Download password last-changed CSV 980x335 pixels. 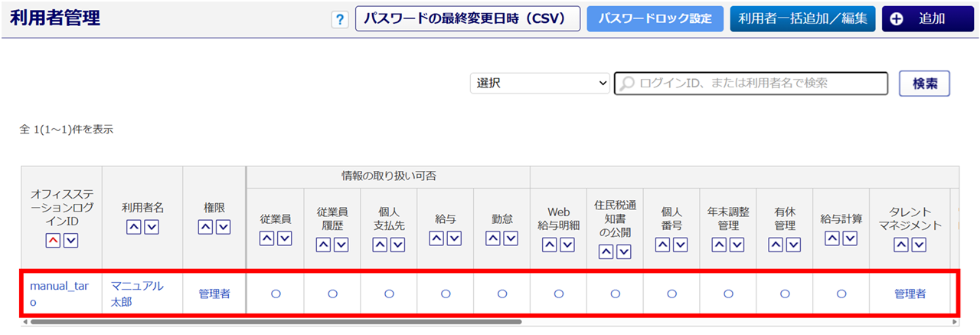click(468, 19)
